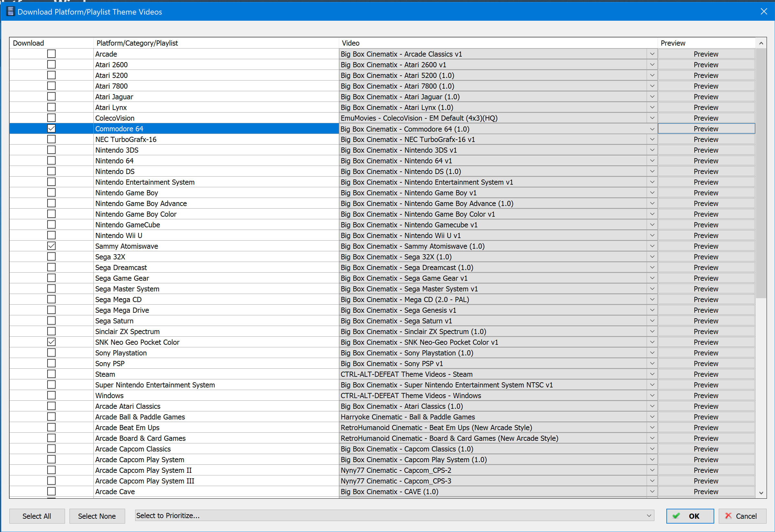Select Nintendo GameCube platform name
This screenshot has width=775, height=532.
pyautogui.click(x=128, y=224)
